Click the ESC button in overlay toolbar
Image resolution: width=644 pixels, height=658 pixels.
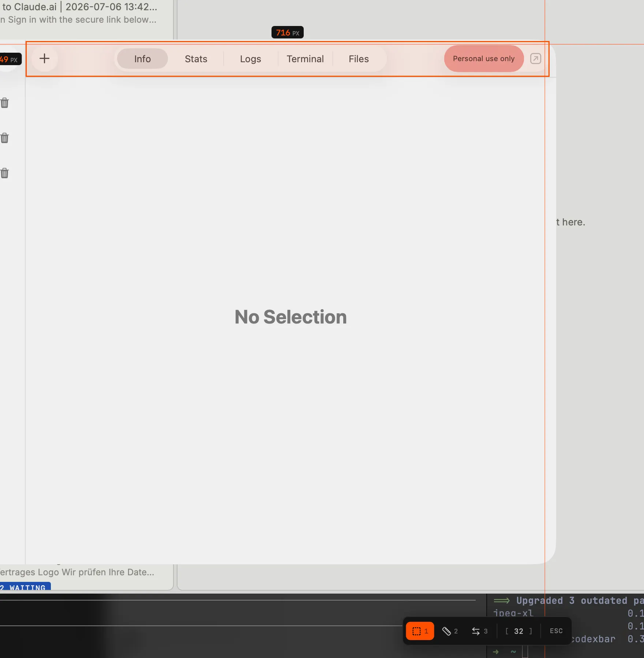point(556,631)
